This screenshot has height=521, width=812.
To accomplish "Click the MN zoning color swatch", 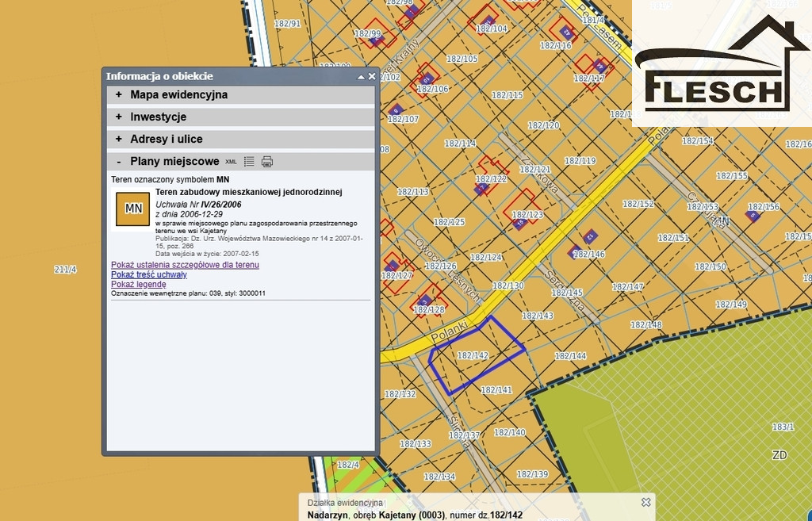I will pos(132,209).
